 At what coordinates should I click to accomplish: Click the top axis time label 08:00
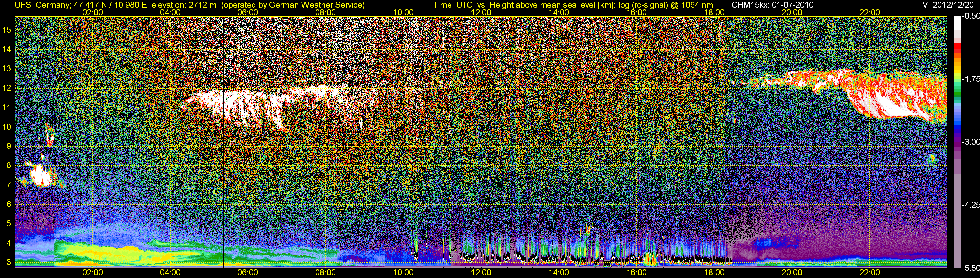click(325, 12)
